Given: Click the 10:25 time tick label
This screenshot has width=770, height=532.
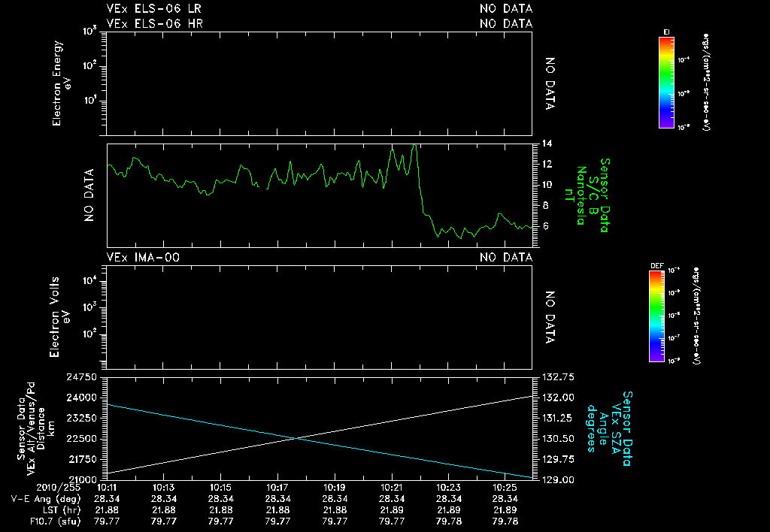Looking at the screenshot, I should 505,488.
